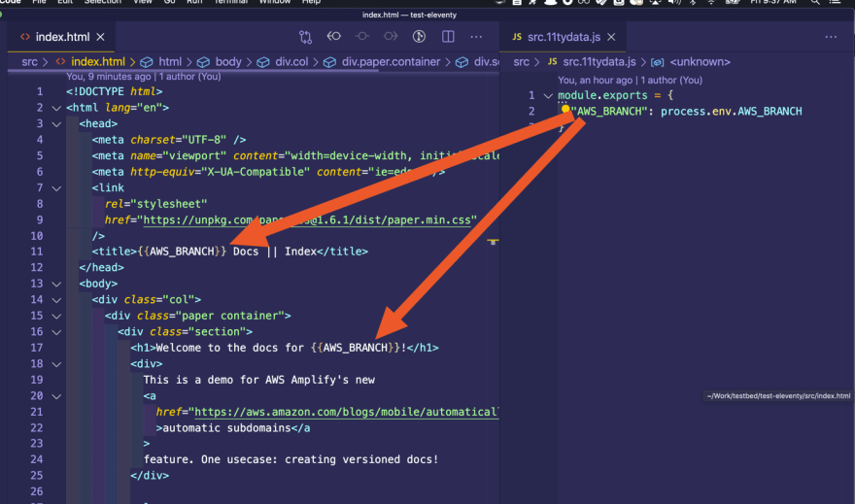855x504 pixels.
Task: Collapse the html block at line 2
Action: click(56, 108)
